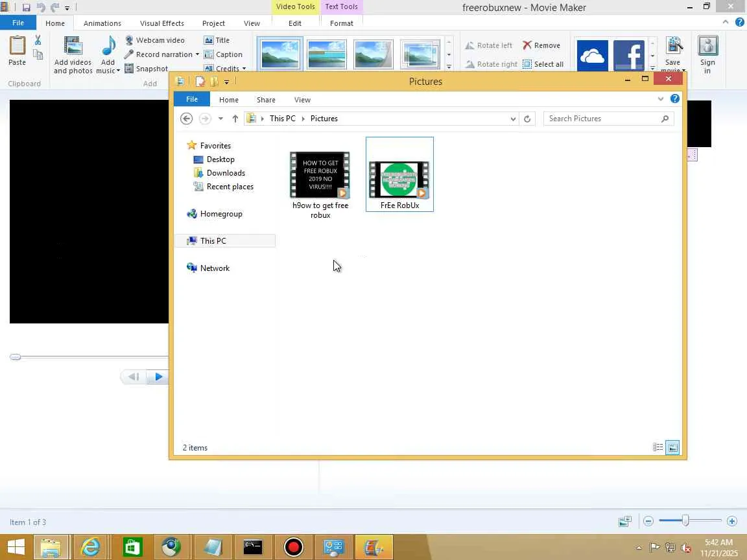
Task: Click zoom slider handle in Movie Maker
Action: click(x=685, y=521)
